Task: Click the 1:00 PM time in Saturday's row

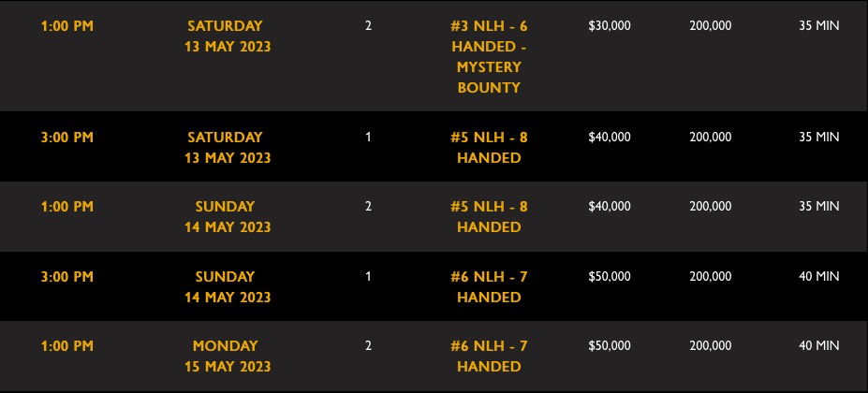Action: (67, 26)
